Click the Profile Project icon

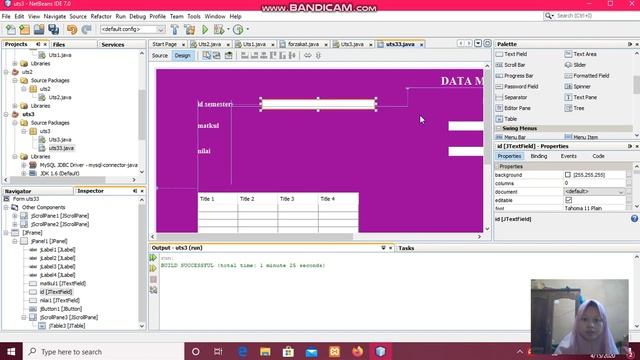coord(238,29)
